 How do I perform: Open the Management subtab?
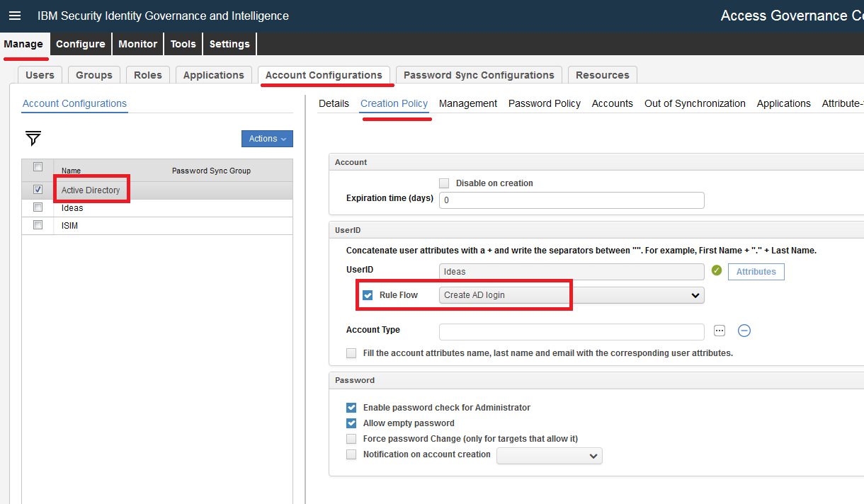pyautogui.click(x=468, y=103)
